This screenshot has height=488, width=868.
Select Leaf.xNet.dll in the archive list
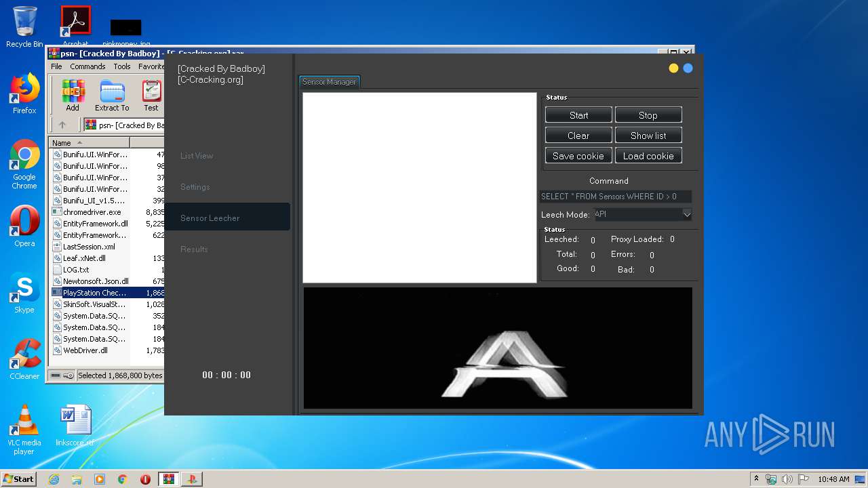[84, 258]
